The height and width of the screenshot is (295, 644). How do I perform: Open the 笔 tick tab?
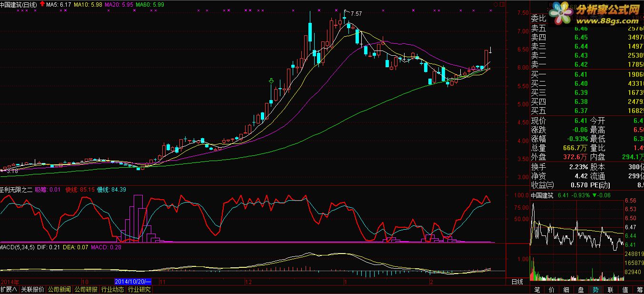pyautogui.click(x=537, y=290)
